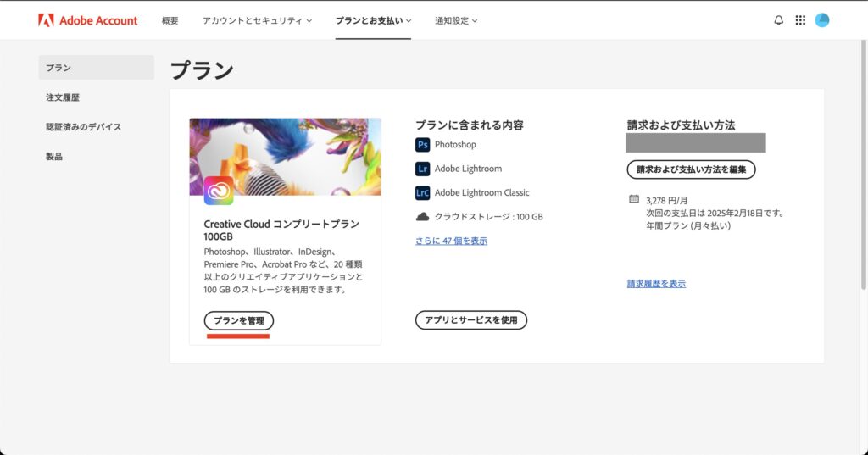Select 認証済みのデバイス in the sidebar
Screen dimensions: 868x455
[x=84, y=127]
